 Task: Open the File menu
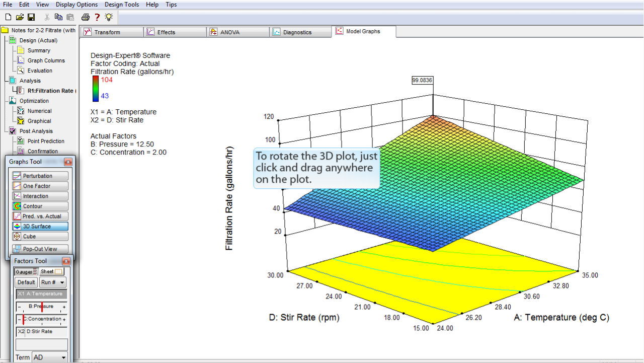click(8, 5)
